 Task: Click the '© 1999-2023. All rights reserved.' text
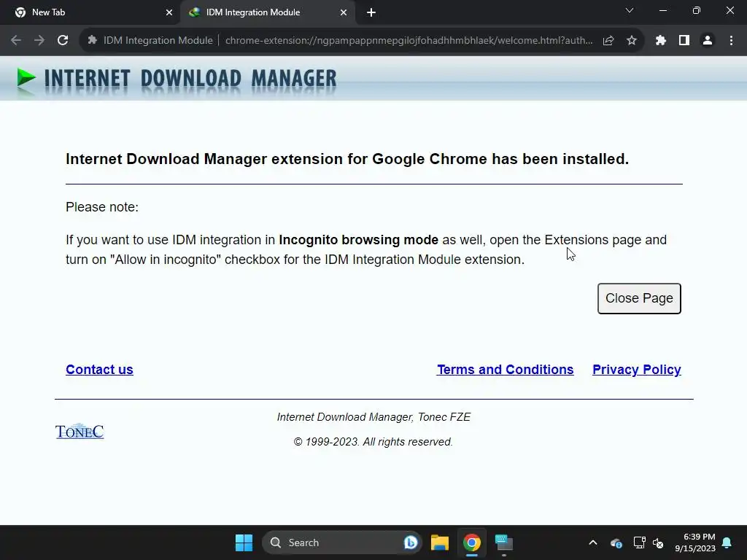coord(373,442)
